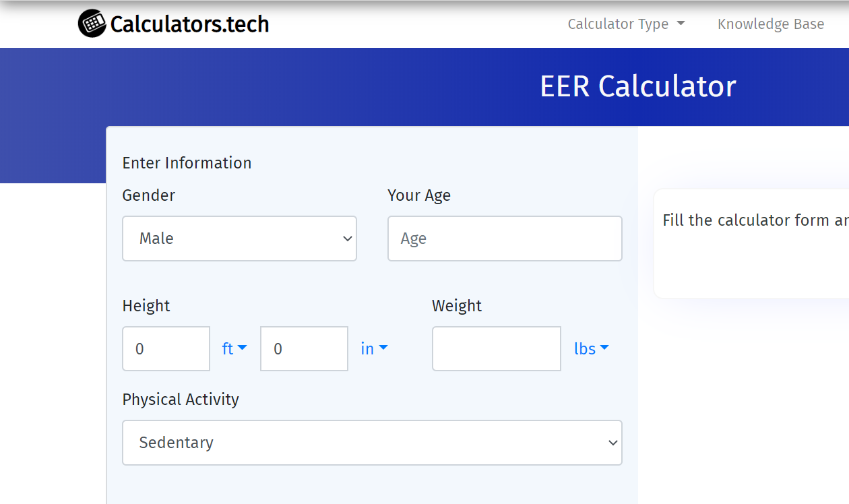
Task: Click the Weight input field
Action: (x=496, y=349)
